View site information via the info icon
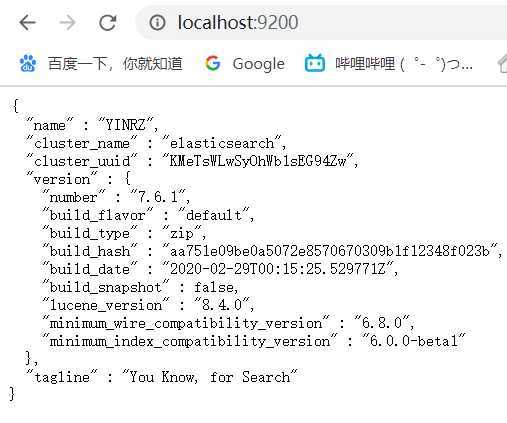 tap(157, 23)
